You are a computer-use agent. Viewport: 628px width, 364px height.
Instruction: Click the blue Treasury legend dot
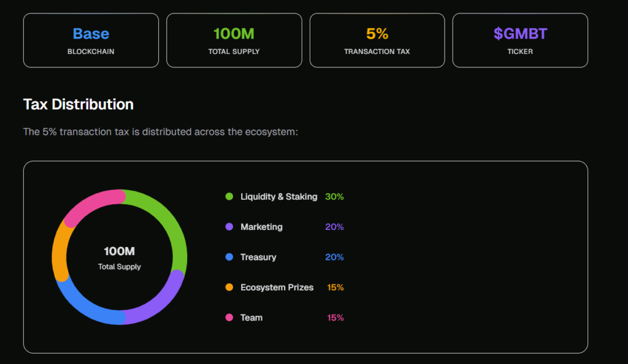point(229,257)
